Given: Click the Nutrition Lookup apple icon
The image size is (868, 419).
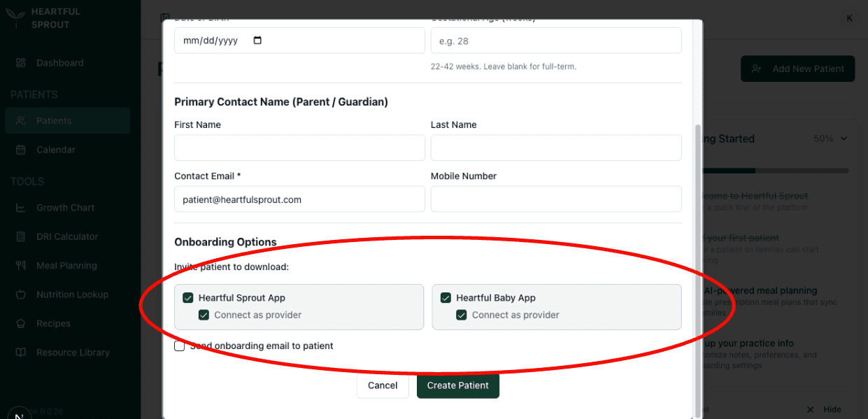Looking at the screenshot, I should [21, 294].
